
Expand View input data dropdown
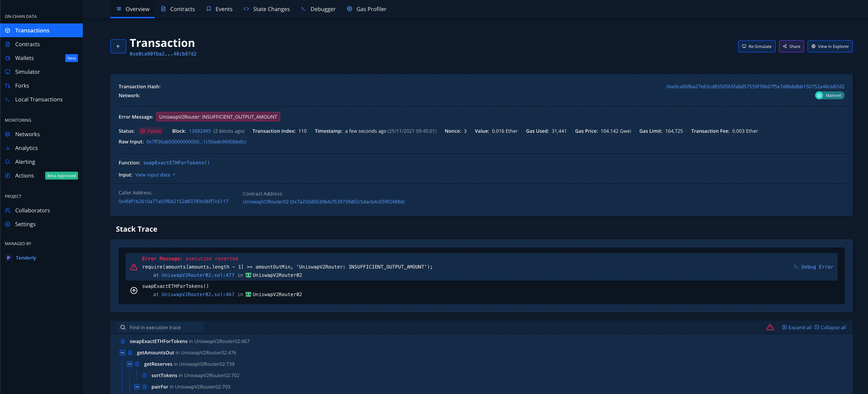click(x=155, y=175)
